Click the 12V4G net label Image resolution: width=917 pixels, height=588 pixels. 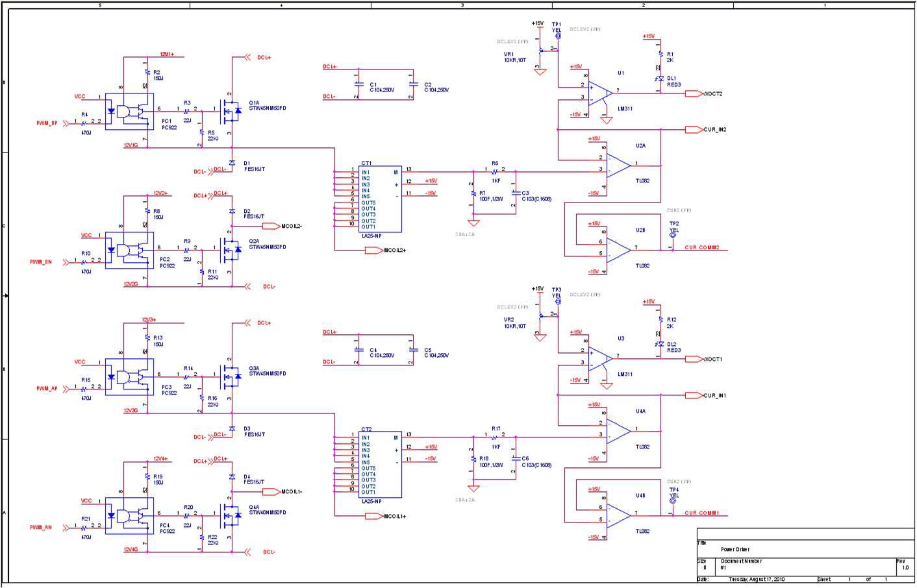(131, 550)
